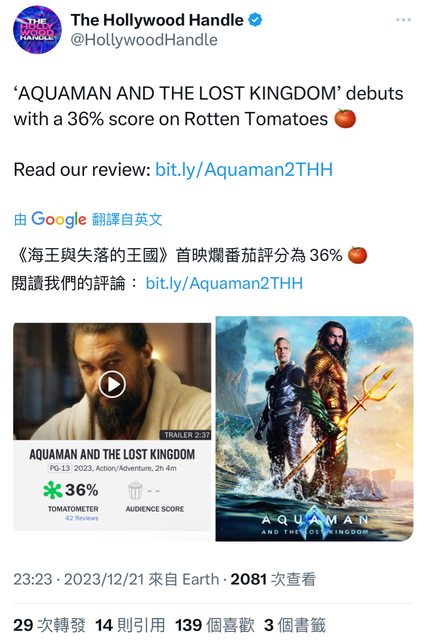Click the popcorn Audience Score icon
427x640 pixels.
[x=135, y=490]
